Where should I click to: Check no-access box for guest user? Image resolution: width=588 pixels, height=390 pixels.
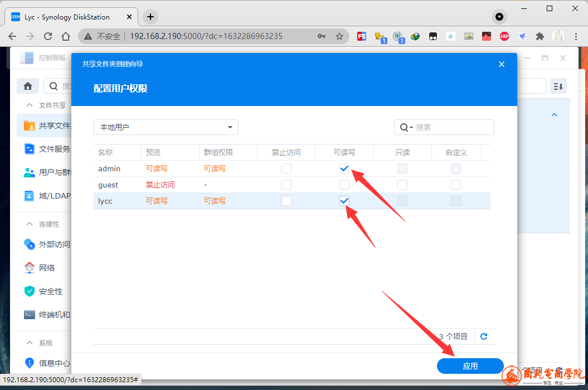pos(286,185)
